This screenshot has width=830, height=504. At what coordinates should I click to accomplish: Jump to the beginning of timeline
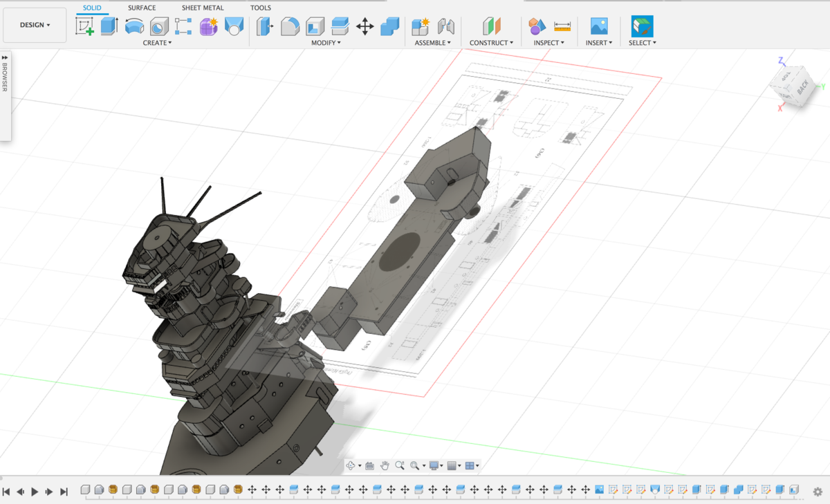(6, 492)
